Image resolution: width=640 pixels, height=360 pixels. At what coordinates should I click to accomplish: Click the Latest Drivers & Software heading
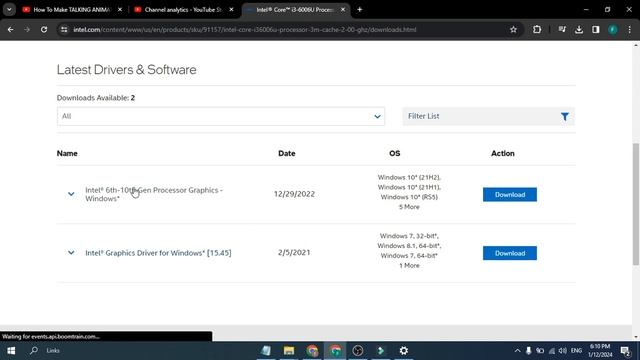pos(127,70)
